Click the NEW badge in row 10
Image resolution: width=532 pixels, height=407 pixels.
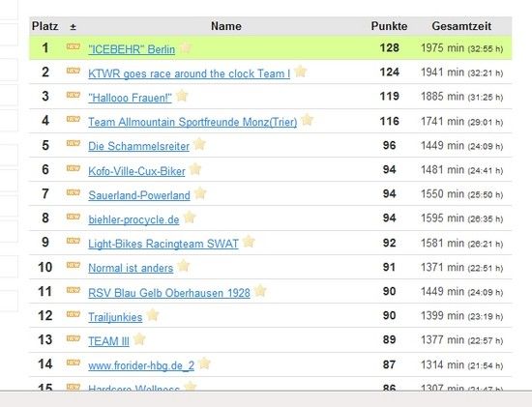tap(74, 265)
